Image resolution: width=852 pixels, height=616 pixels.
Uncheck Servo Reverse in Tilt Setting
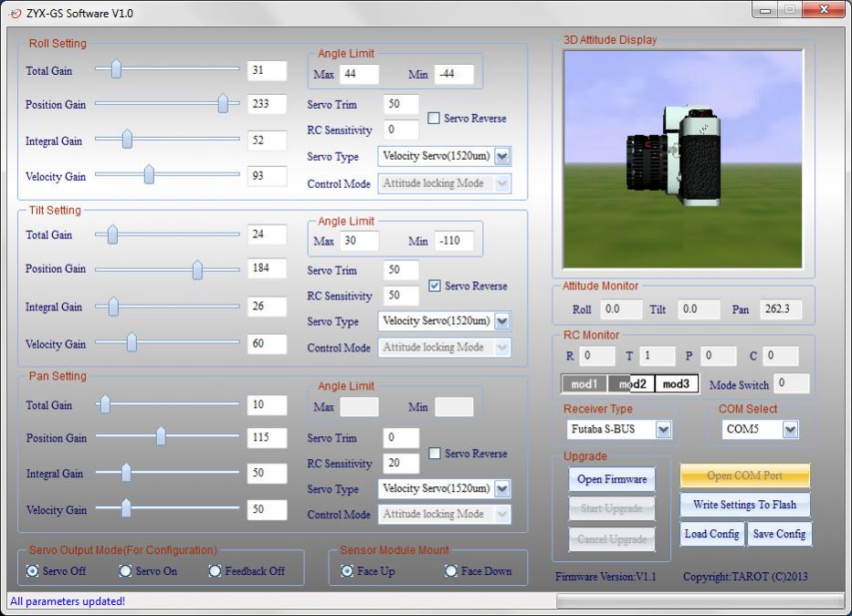click(x=435, y=286)
